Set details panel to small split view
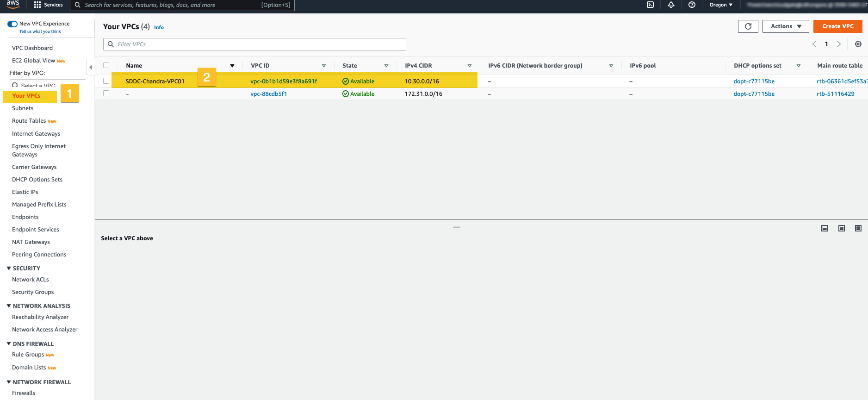Screen dimensions: 868x400 click(825, 228)
